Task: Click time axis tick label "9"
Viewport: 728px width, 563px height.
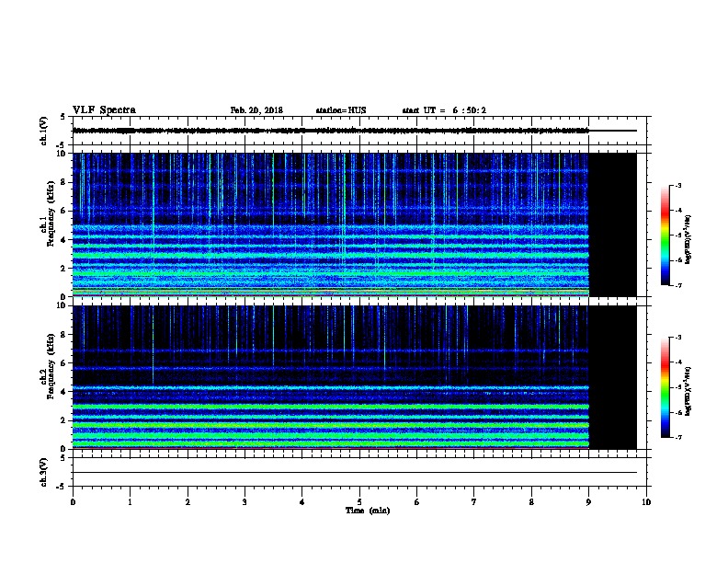Action: (588, 501)
